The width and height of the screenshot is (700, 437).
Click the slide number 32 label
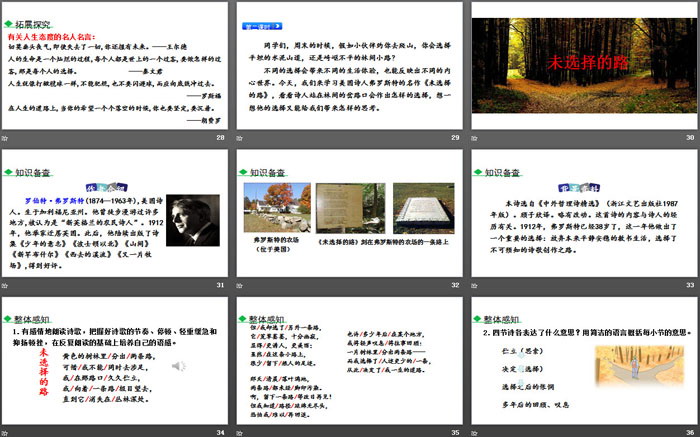click(455, 285)
